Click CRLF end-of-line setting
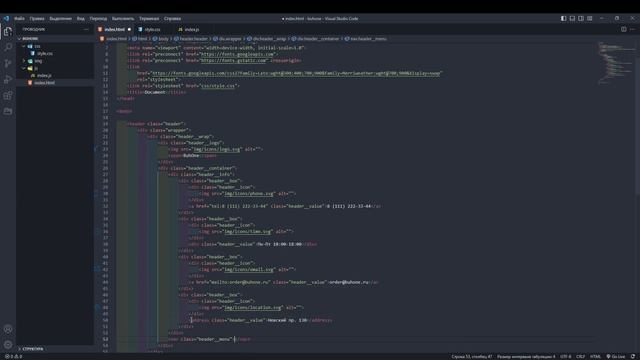The height and width of the screenshot is (360, 640). point(580,356)
